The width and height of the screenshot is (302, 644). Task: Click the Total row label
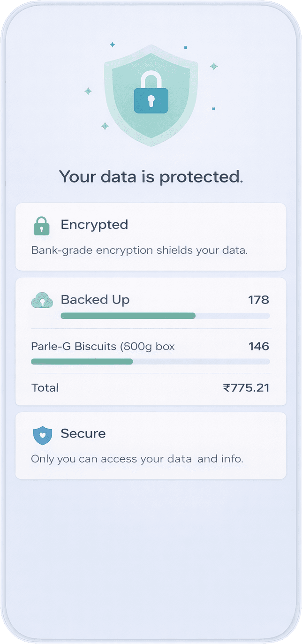45,388
